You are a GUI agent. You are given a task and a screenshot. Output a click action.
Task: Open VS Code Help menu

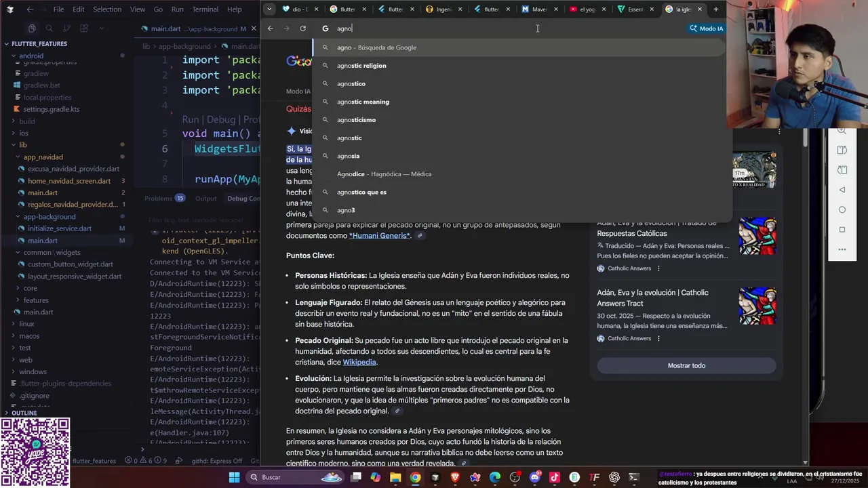[x=234, y=9]
